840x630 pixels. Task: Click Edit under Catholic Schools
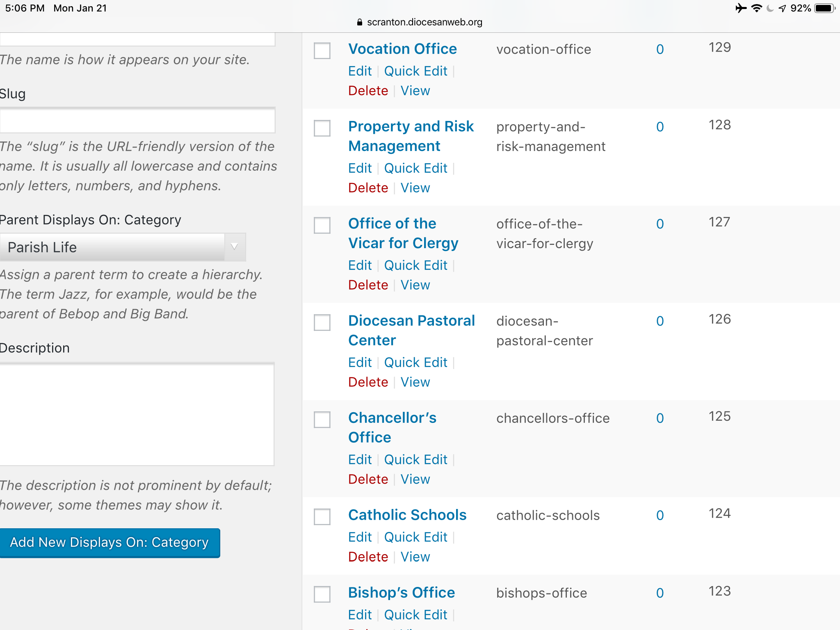tap(360, 537)
